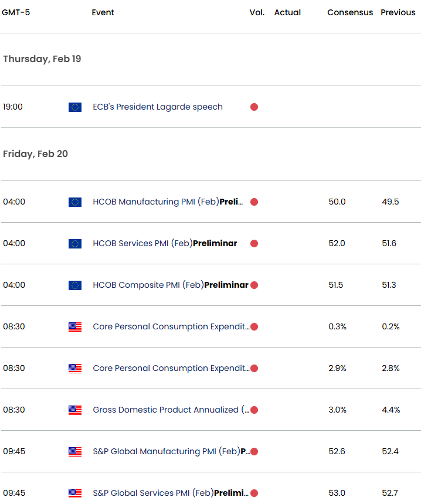421x504 pixels.
Task: Click the GMT-5 timezone header
Action: pyautogui.click(x=16, y=12)
